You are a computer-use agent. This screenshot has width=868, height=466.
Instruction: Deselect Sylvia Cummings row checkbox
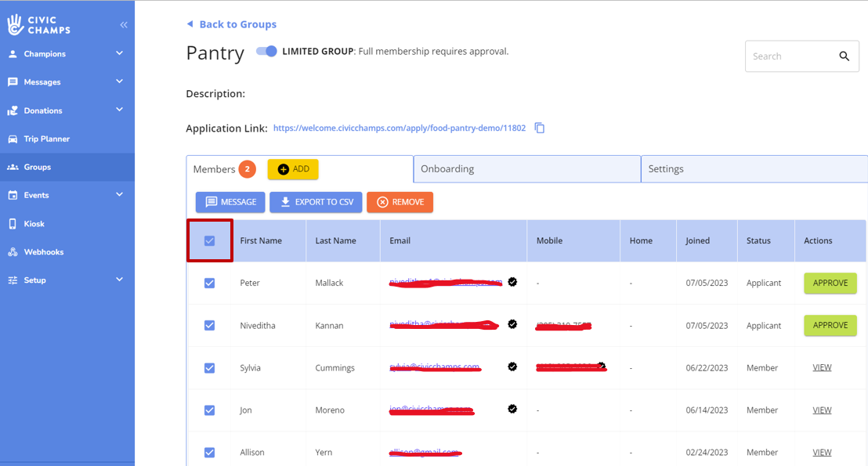[209, 367]
